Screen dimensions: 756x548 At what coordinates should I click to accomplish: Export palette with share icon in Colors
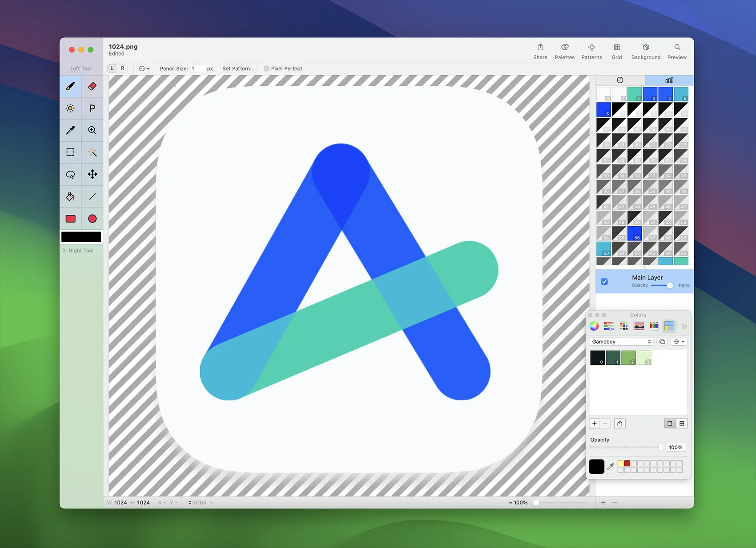click(x=620, y=424)
